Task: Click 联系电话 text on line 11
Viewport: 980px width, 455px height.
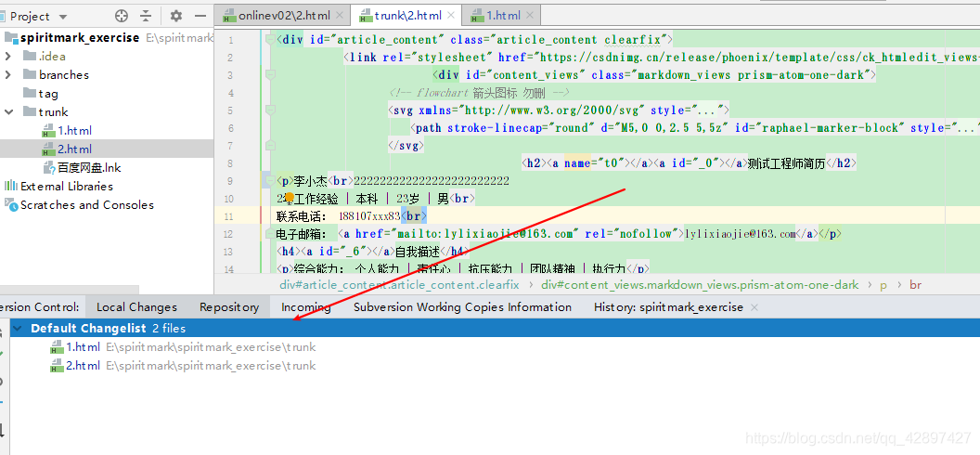Action: pyautogui.click(x=302, y=216)
